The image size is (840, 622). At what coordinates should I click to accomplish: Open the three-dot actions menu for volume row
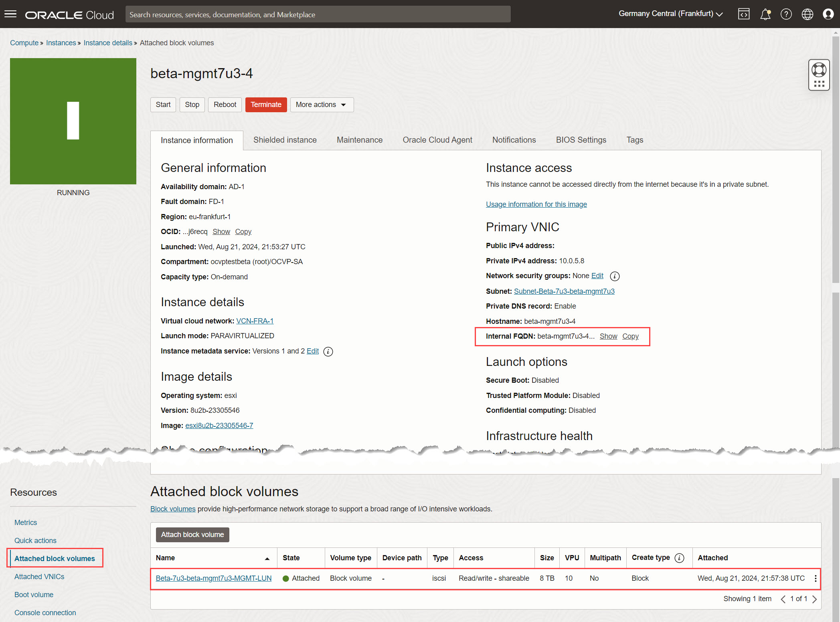pos(815,578)
